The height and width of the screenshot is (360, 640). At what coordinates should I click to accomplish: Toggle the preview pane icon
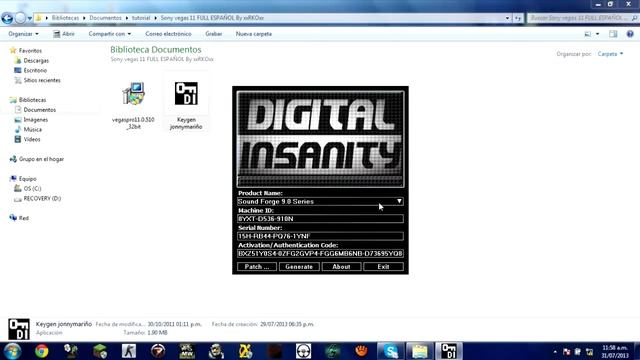click(x=613, y=34)
